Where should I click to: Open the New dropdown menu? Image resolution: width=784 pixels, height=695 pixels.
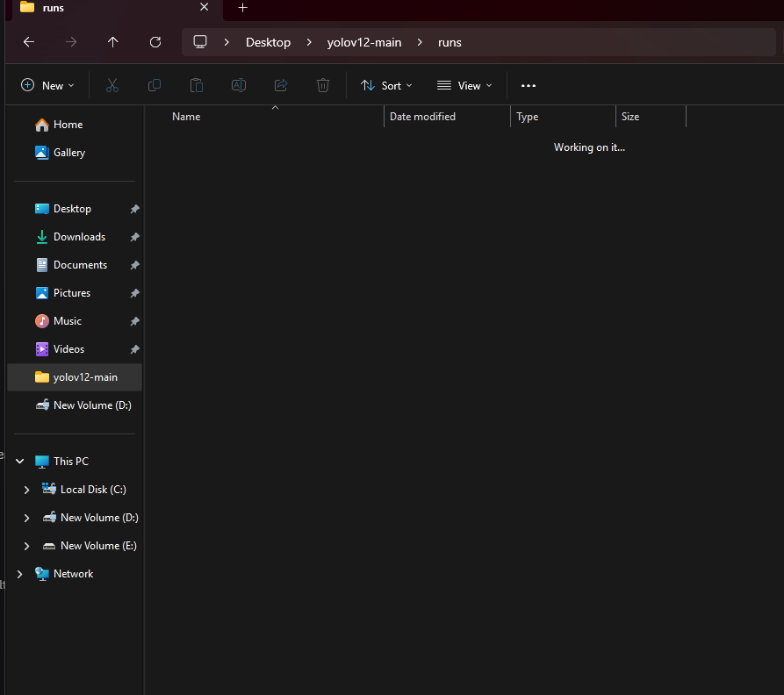click(x=47, y=85)
